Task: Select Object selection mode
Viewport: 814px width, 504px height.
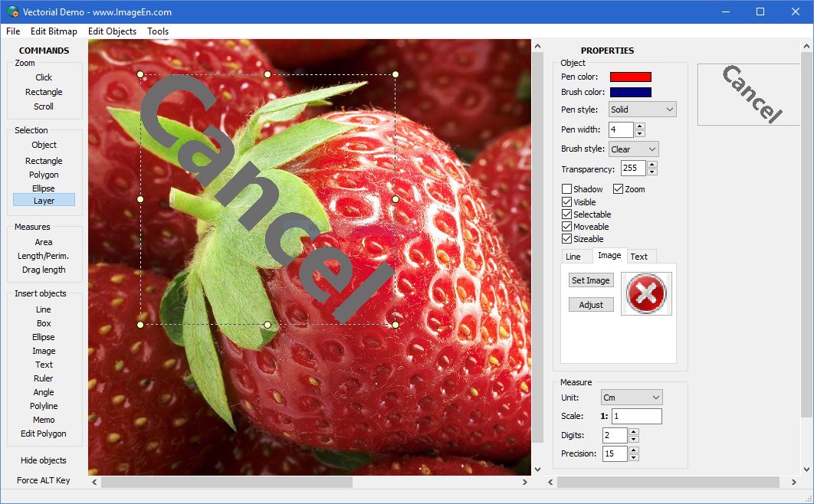Action: pos(44,145)
